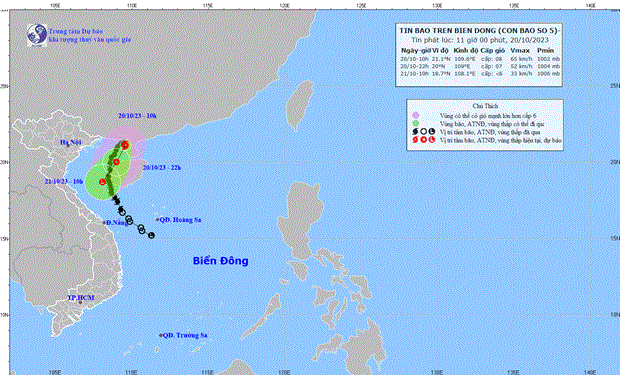Screen dimensions: 620x375
Task: Click the TP.HCM city marker
Action: coord(80,303)
